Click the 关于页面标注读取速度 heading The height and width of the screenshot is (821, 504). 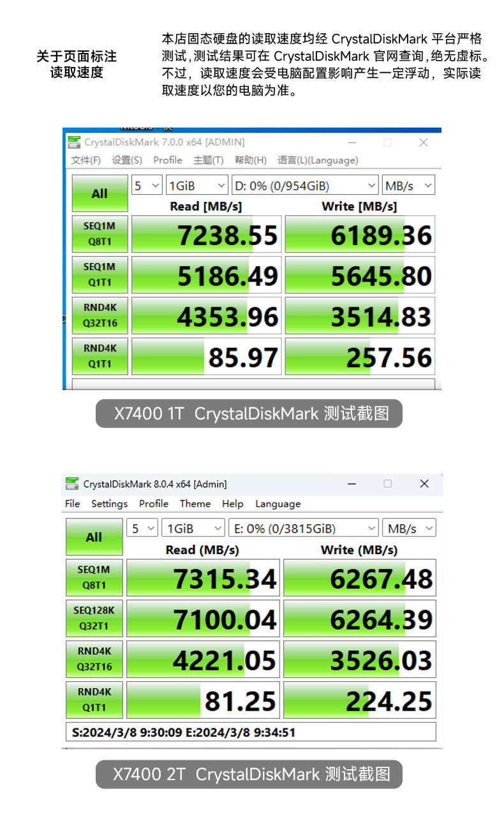coord(77,64)
